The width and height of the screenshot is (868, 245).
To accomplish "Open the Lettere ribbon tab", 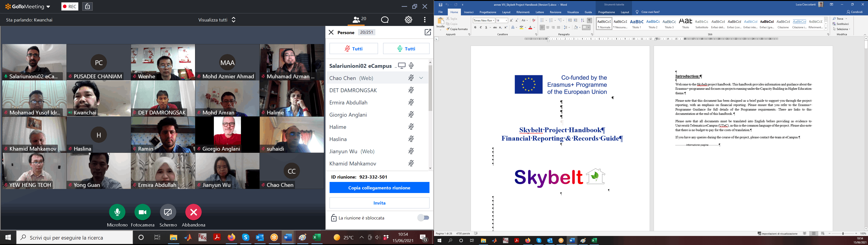I will 540,12.
